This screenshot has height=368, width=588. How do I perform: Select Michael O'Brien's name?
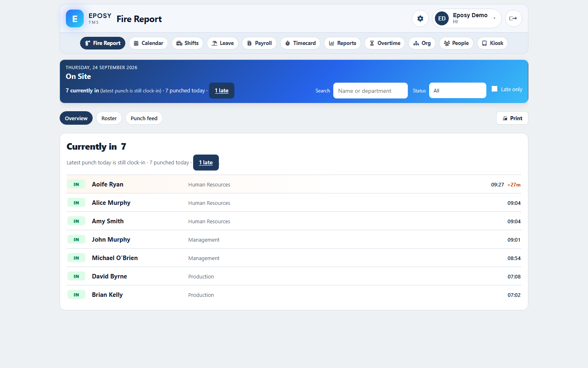pos(115,258)
